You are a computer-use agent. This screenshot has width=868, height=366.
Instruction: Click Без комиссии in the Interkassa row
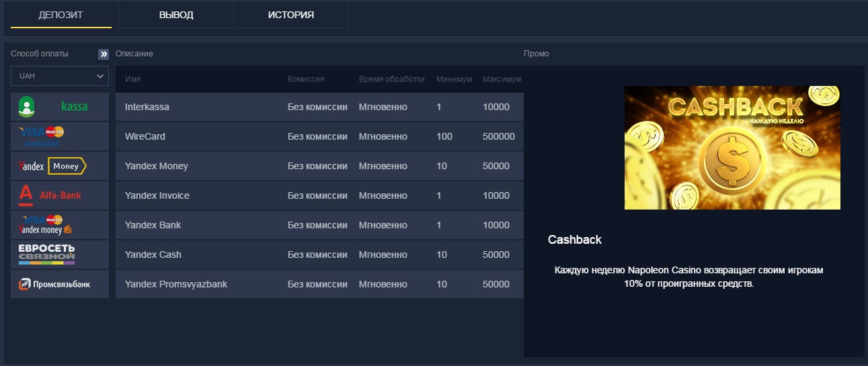coord(317,107)
